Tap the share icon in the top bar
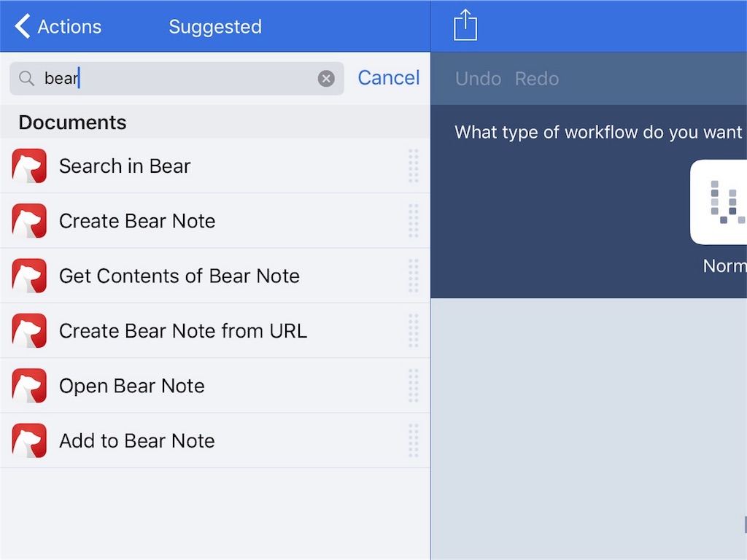747x560 pixels. click(465, 26)
